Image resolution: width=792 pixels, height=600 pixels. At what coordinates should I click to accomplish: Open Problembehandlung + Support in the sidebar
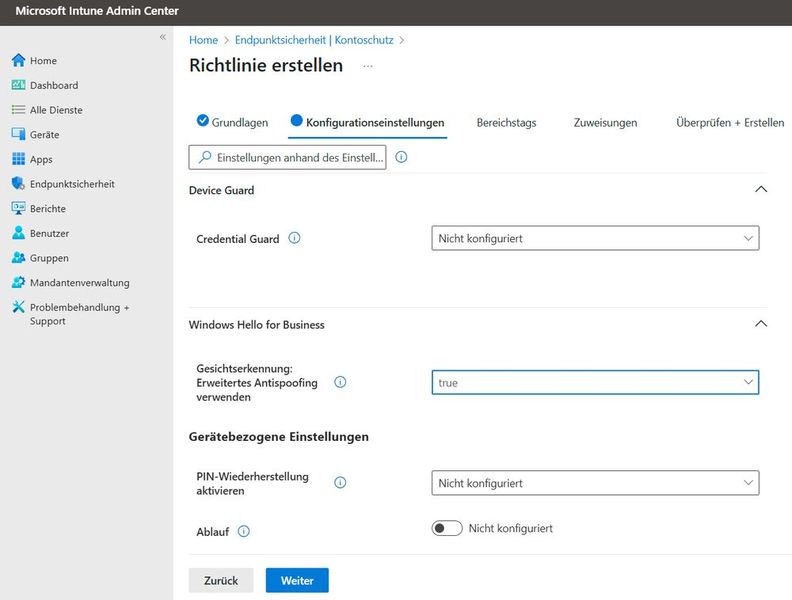(79, 314)
